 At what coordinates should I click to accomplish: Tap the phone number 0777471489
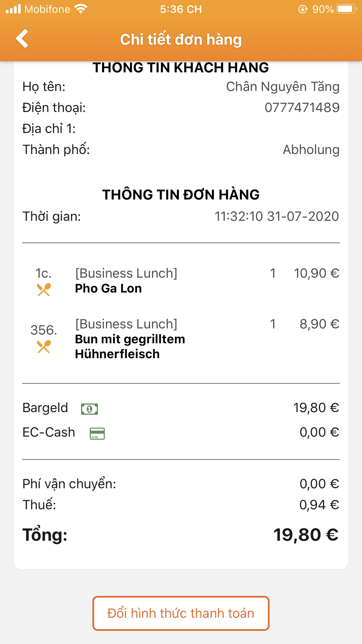(302, 108)
